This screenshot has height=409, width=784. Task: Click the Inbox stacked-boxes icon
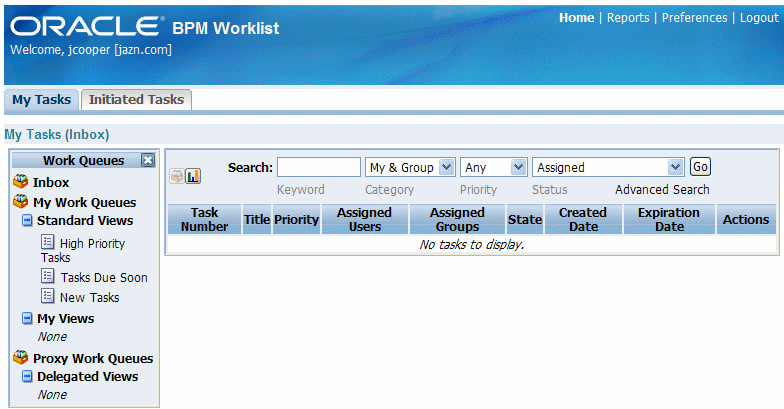pyautogui.click(x=20, y=181)
